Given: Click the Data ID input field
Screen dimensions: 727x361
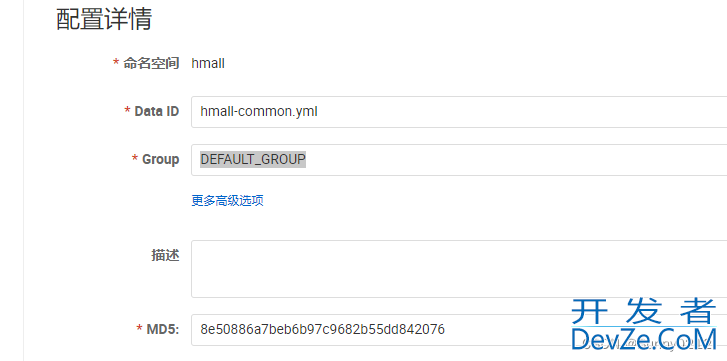Looking at the screenshot, I should [x=459, y=112].
